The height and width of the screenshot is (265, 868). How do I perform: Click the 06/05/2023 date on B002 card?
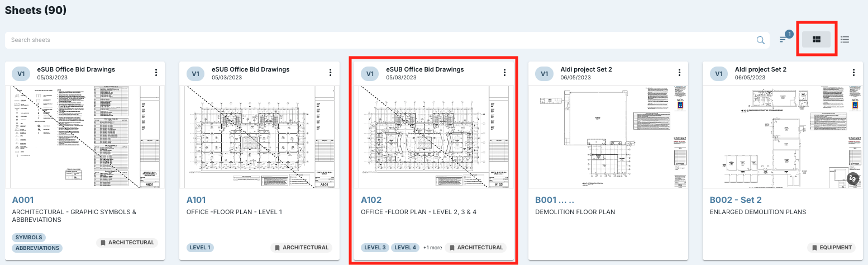[x=750, y=78]
